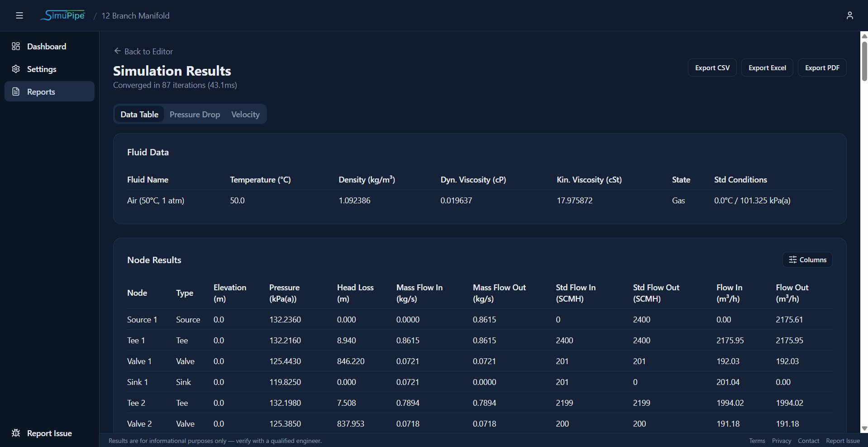Image resolution: width=868 pixels, height=447 pixels.
Task: Open the hamburger menu icon
Action: [x=19, y=15]
